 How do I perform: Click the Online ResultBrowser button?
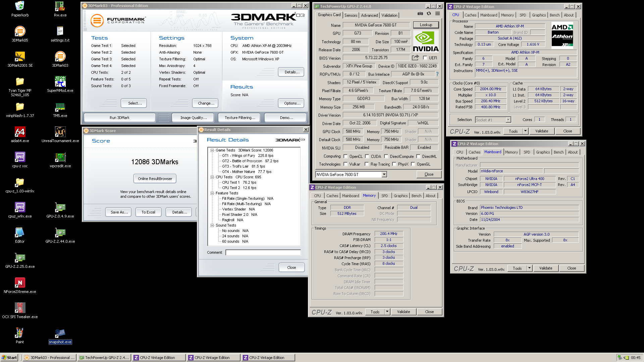pyautogui.click(x=155, y=179)
